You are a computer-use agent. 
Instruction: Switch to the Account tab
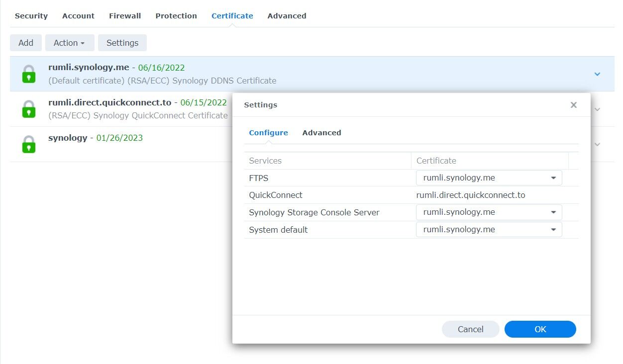click(x=78, y=16)
